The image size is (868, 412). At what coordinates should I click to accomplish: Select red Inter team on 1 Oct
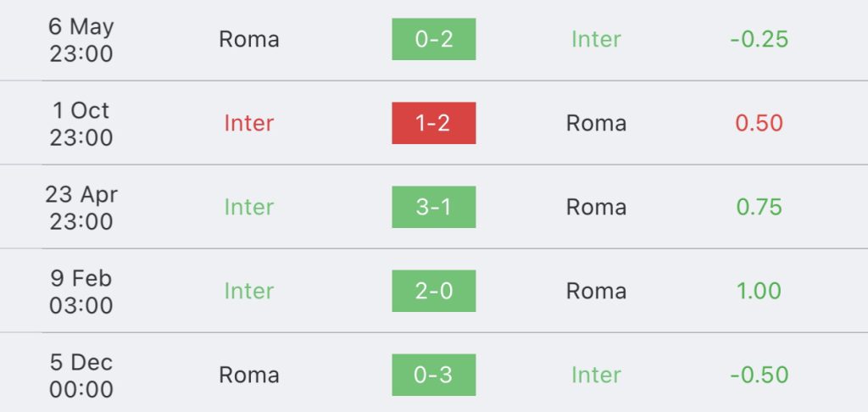248,123
